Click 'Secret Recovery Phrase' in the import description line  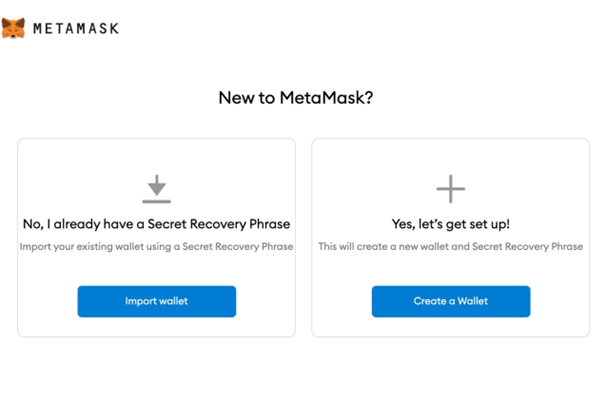click(x=238, y=247)
